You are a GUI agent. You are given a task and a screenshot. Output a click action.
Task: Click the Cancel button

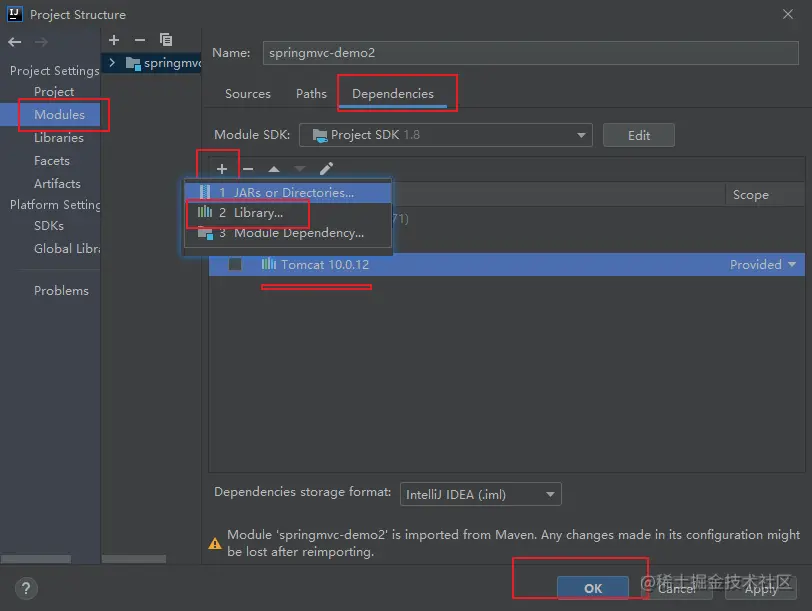[x=677, y=588]
